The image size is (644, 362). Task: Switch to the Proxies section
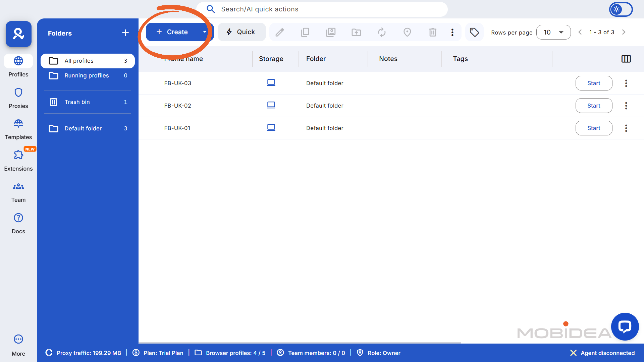pos(18,98)
